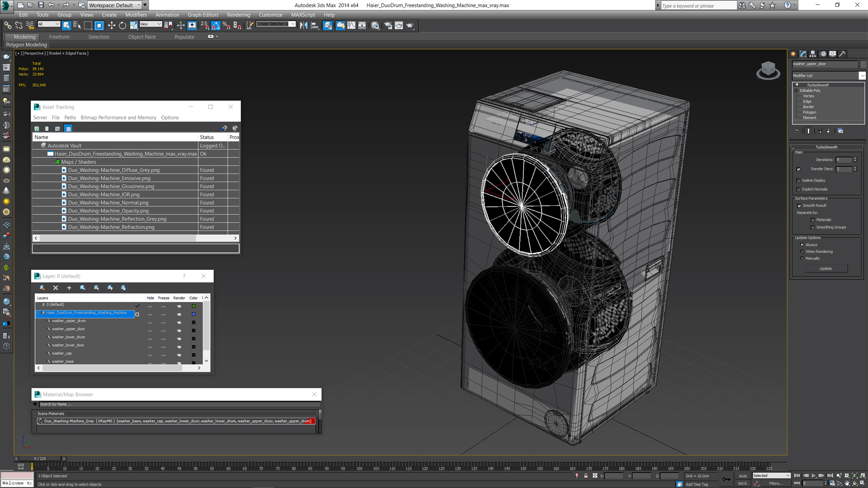Toggle visibility of washer_lower_door layer
This screenshot has width=868, height=488.
[x=150, y=346]
